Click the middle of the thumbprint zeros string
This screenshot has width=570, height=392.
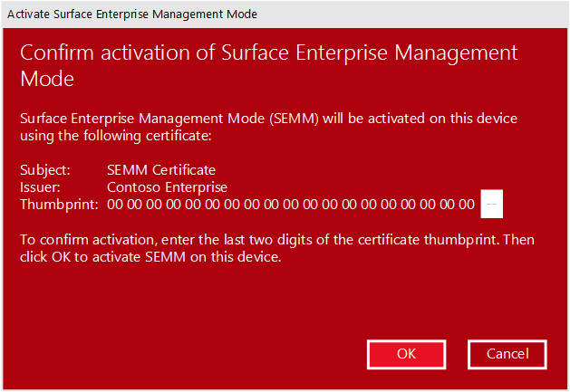pyautogui.click(x=290, y=205)
